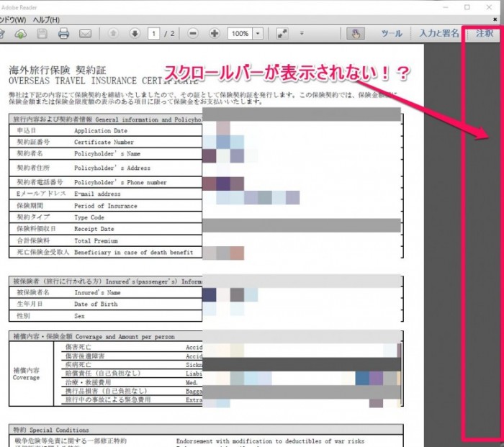Click '賠償責任（自己負担なし）' row
This screenshot has width=504, height=447.
[103, 374]
